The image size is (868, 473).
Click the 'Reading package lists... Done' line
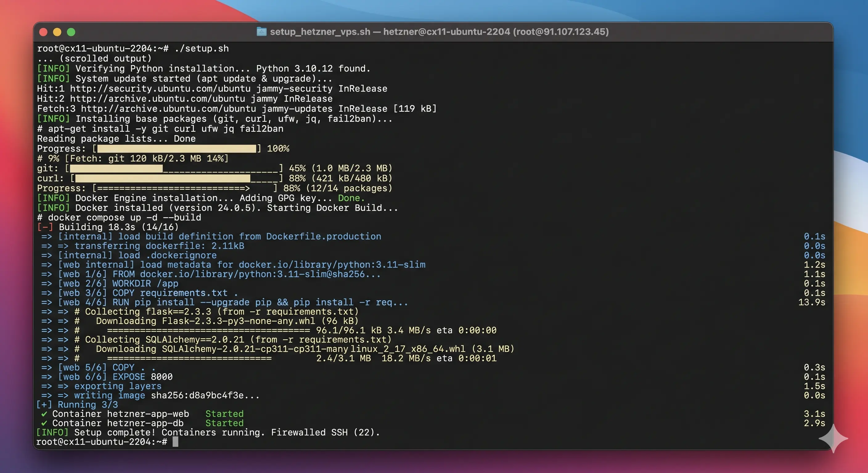(116, 139)
